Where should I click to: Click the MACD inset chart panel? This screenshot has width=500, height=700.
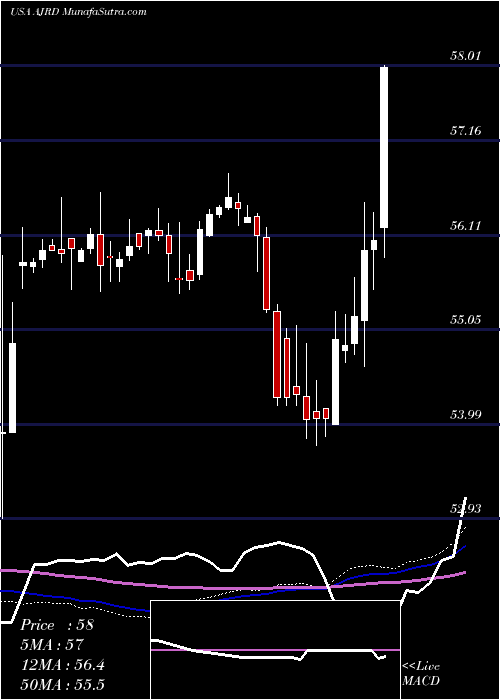point(275,650)
